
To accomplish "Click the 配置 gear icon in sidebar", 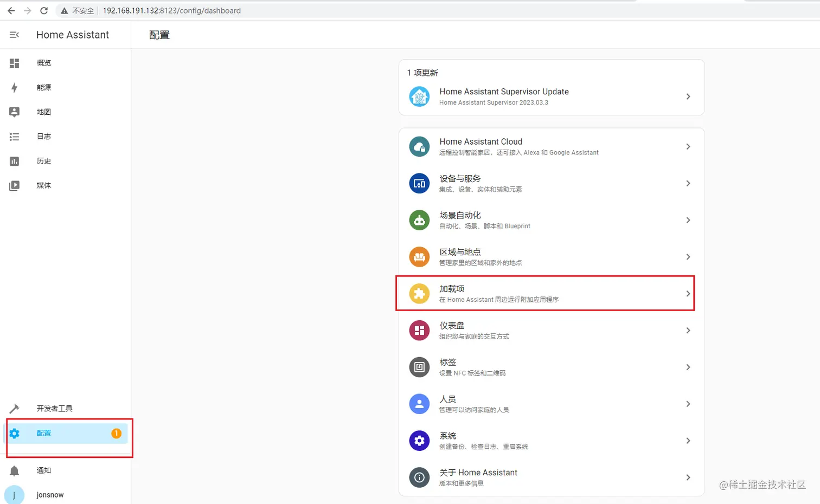I will 15,433.
